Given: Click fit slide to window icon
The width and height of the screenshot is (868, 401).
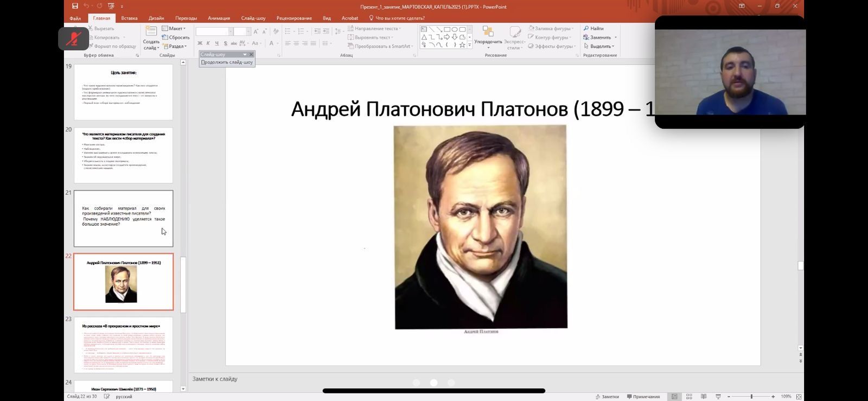Looking at the screenshot, I should pos(799,397).
